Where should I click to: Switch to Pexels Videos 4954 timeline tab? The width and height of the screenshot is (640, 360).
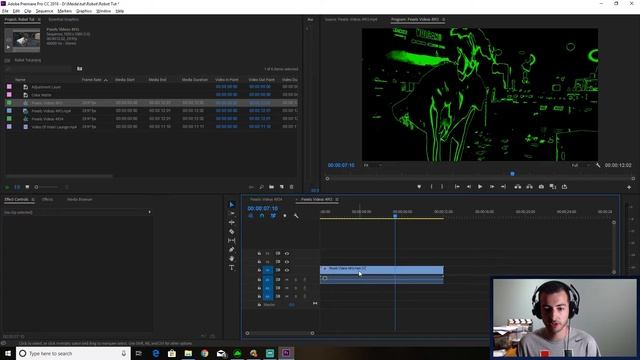266,200
